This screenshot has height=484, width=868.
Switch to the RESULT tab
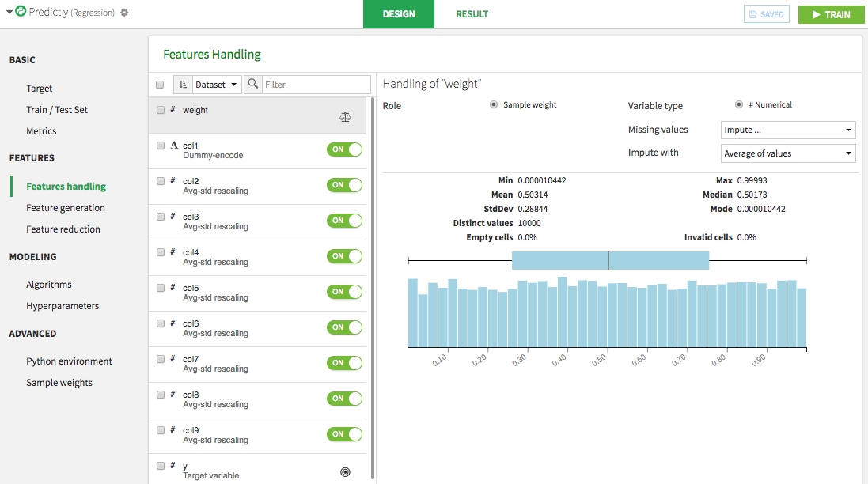pyautogui.click(x=472, y=14)
